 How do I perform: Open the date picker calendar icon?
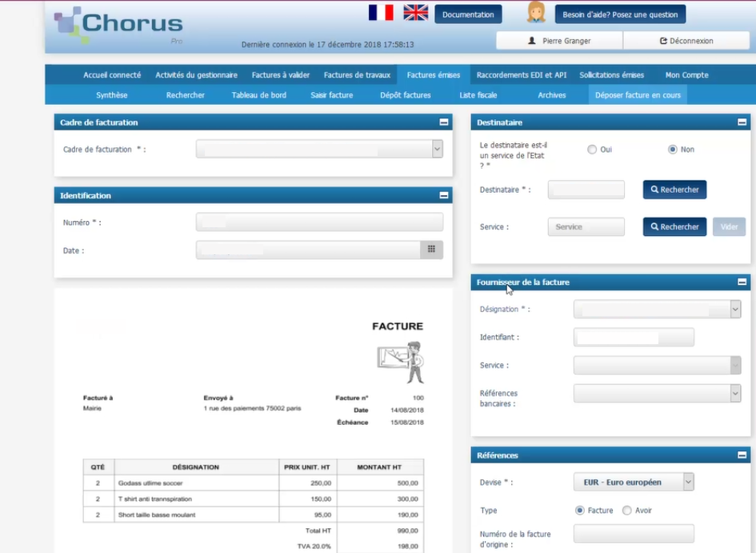tap(431, 250)
